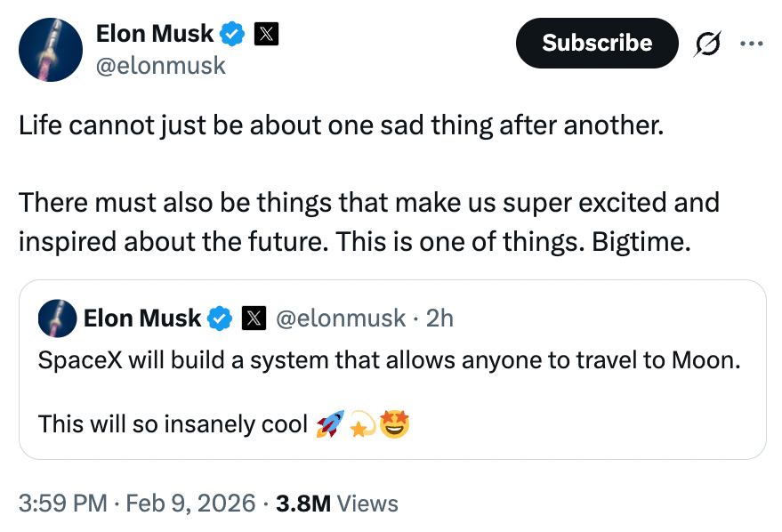Click the main post text starting "Life cannot"
782x532 pixels.
[342, 124]
